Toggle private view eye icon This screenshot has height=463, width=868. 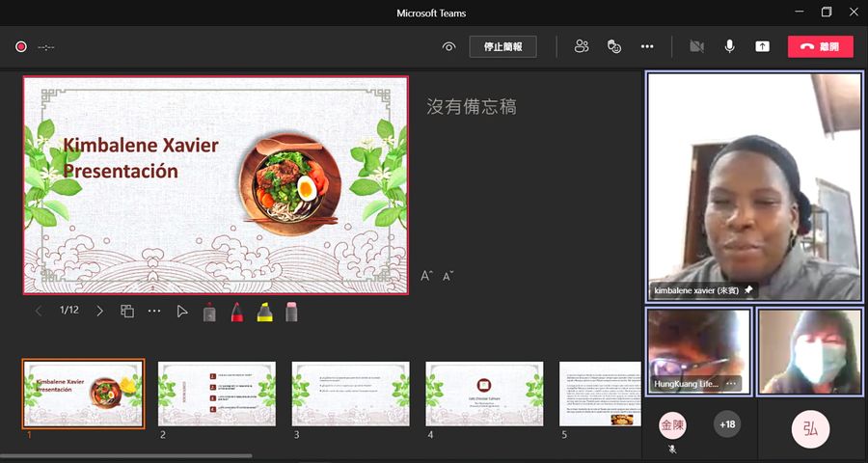click(448, 46)
